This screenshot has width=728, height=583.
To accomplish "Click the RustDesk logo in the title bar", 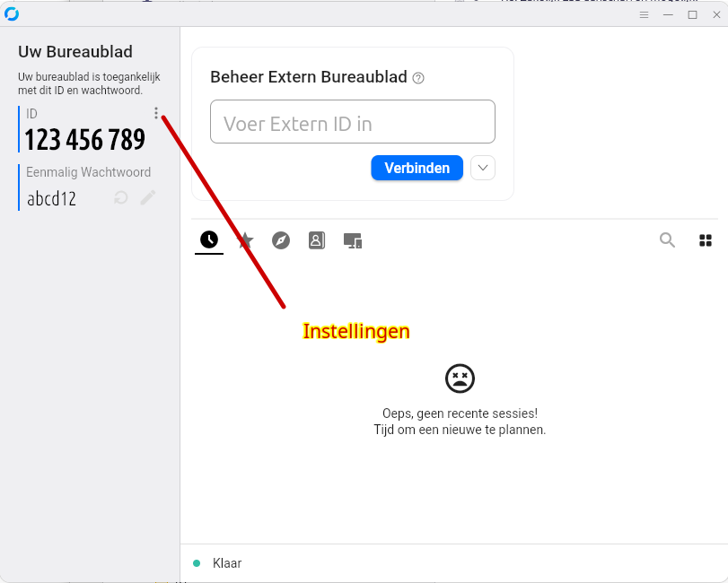I will (12, 14).
